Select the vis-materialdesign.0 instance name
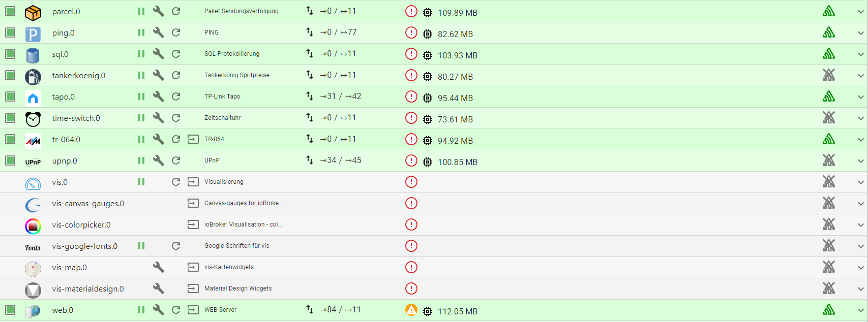 tap(88, 289)
